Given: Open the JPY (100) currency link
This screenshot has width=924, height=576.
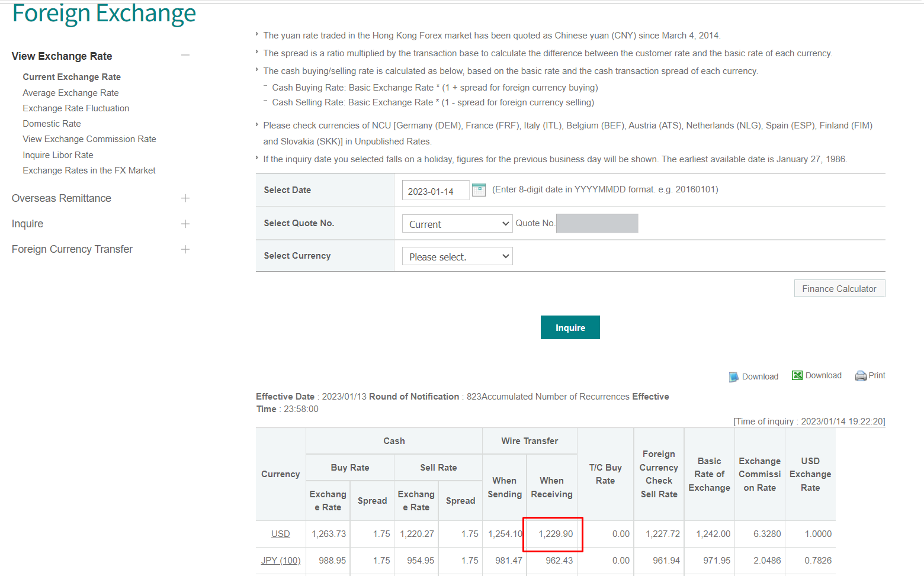Looking at the screenshot, I should tap(280, 561).
